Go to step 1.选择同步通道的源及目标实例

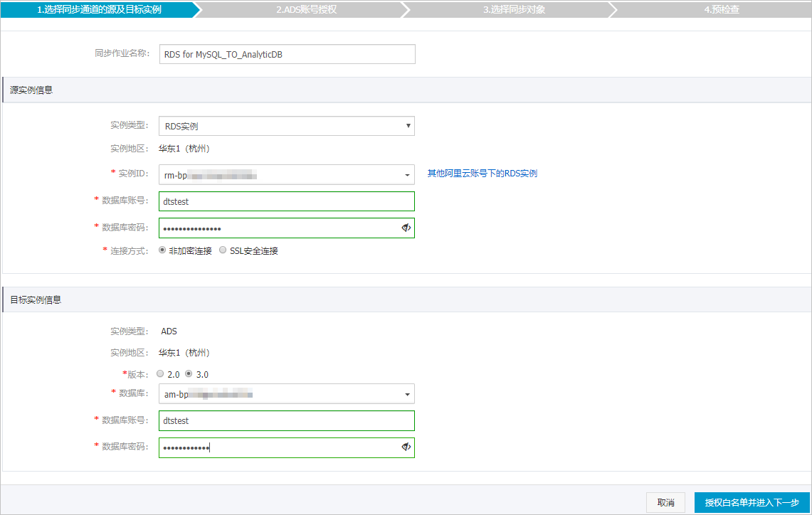99,9
